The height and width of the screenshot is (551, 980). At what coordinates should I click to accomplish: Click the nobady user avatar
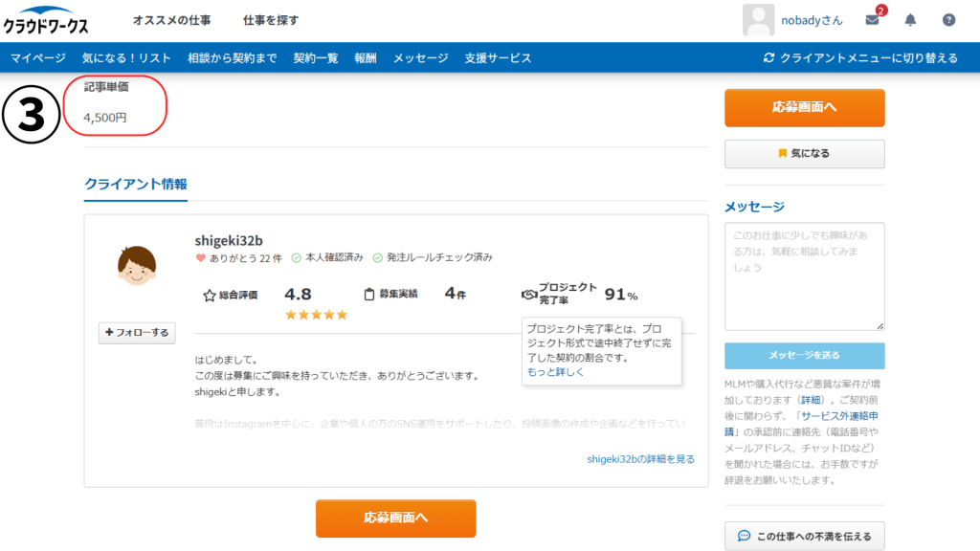[x=758, y=20]
